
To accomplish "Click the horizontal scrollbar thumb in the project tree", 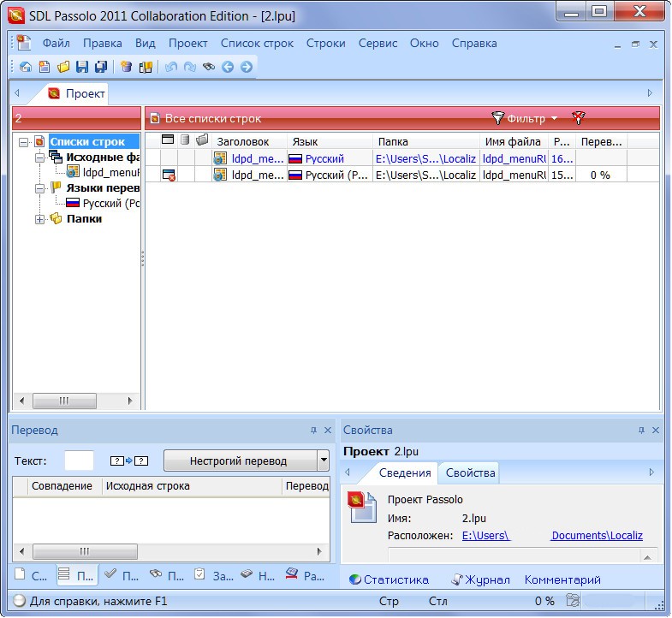I will tap(64, 401).
